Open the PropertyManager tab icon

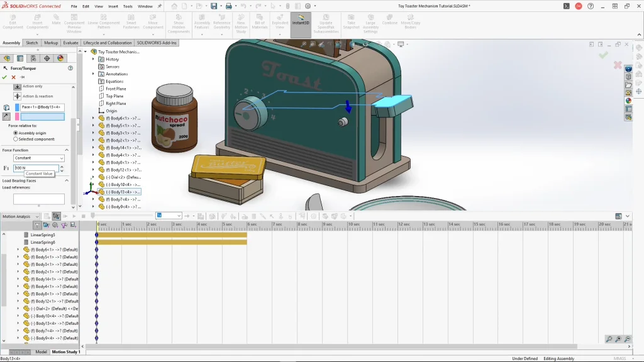[20, 58]
